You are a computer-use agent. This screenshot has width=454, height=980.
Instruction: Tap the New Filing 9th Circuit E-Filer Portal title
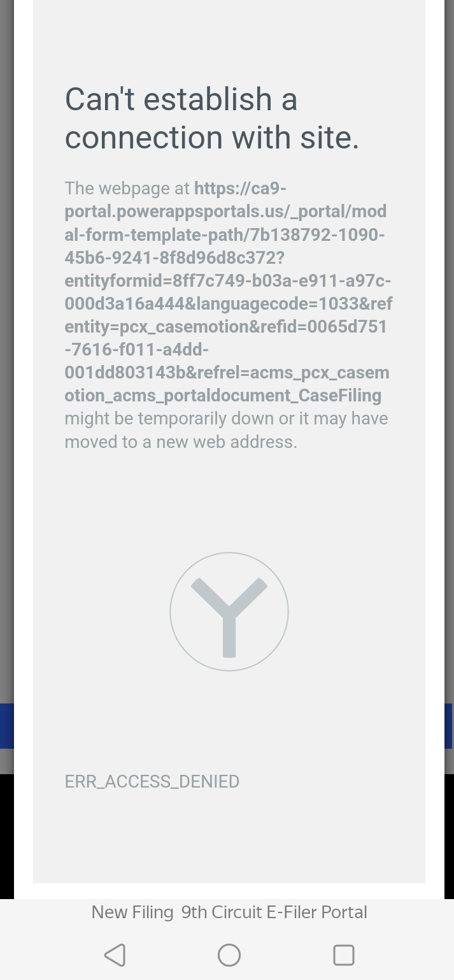pos(229,912)
